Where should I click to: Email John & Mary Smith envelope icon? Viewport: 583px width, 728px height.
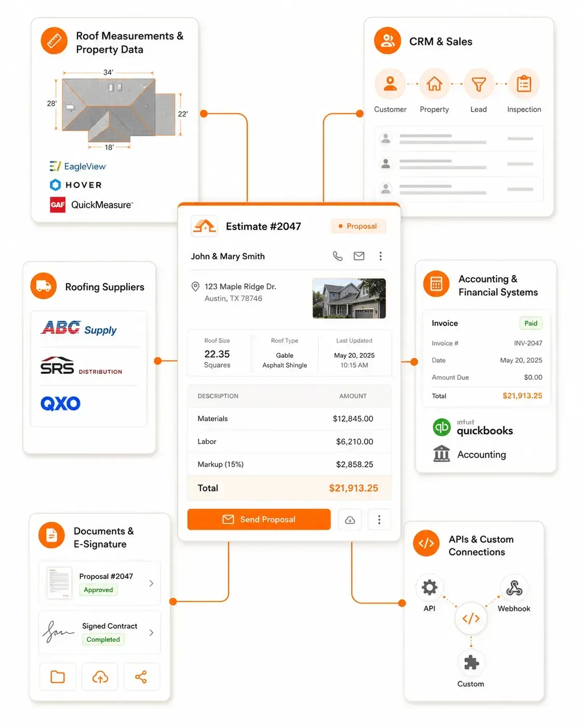click(x=359, y=256)
